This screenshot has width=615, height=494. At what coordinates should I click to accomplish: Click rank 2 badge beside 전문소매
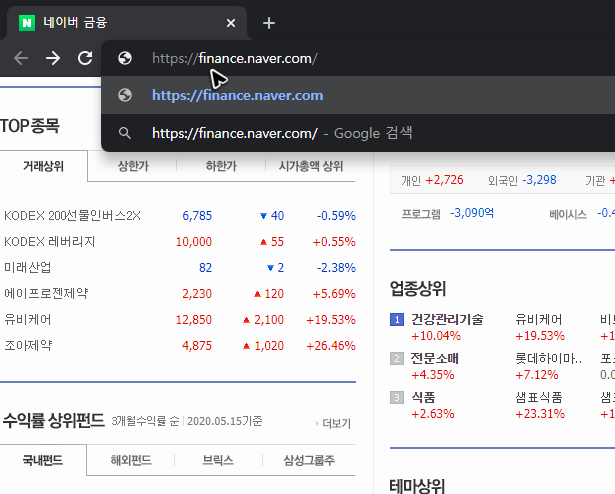tap(397, 358)
